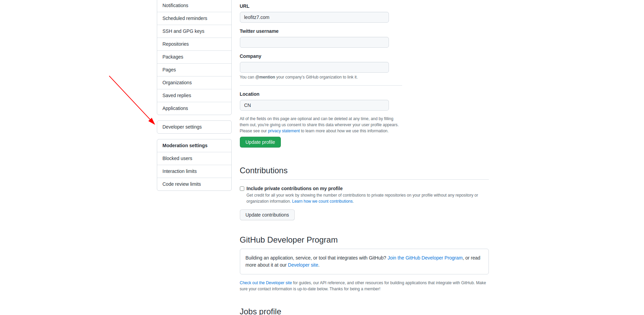This screenshot has height=315, width=644.
Task: Open Organizations settings
Action: point(177,83)
